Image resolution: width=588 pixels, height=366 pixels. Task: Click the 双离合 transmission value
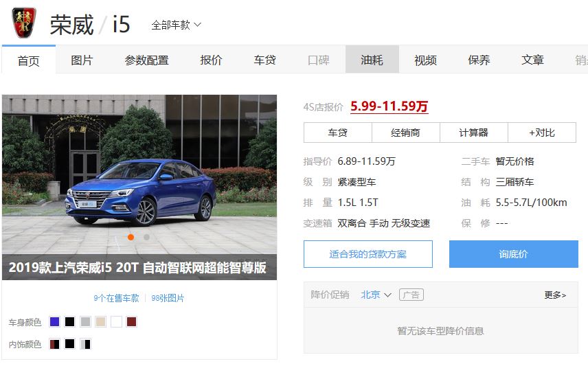coord(352,223)
